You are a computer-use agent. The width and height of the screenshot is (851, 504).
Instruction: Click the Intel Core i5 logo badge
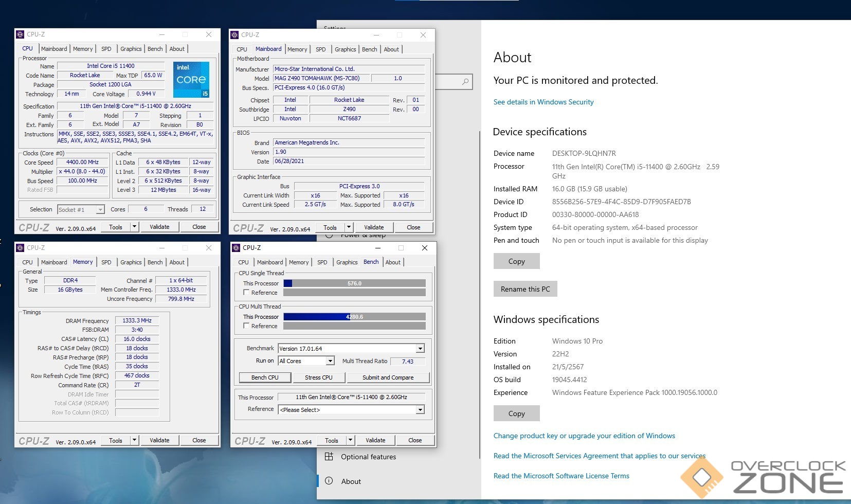[191, 80]
